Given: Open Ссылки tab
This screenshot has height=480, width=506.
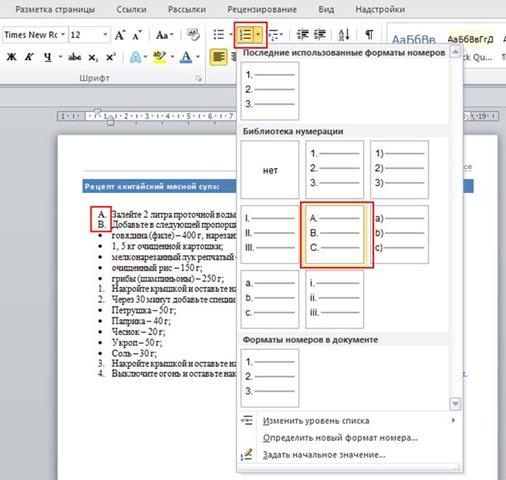Looking at the screenshot, I should click(x=131, y=9).
